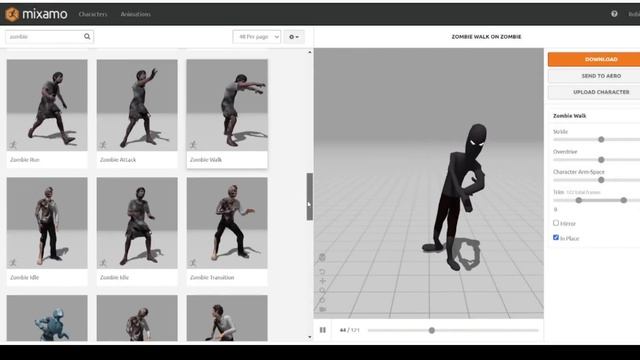Click the Upload Character button
This screenshot has height=360, width=640.
[594, 92]
